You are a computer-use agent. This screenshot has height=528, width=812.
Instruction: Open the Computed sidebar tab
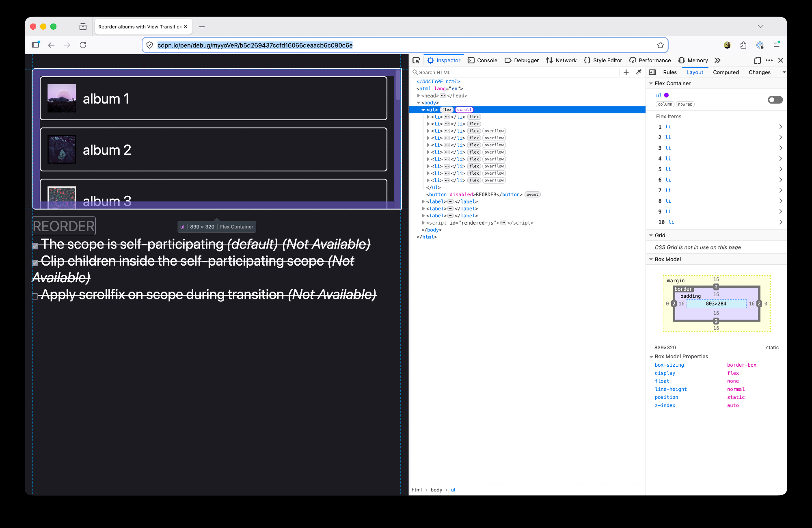coord(726,72)
